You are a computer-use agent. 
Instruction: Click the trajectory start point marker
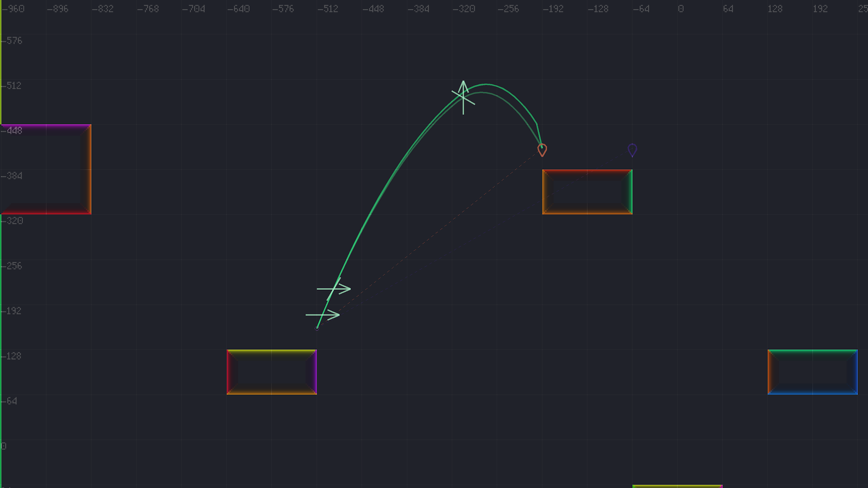tap(317, 328)
